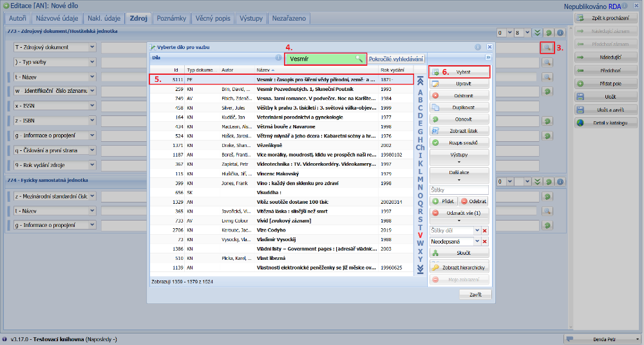The image size is (644, 345).
Task: Click the lookup icon beside the Zdrojový dokument field
Action: 546,47
